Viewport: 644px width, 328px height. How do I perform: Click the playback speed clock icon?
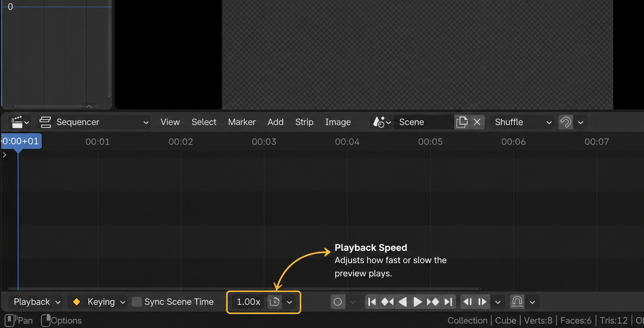[275, 302]
